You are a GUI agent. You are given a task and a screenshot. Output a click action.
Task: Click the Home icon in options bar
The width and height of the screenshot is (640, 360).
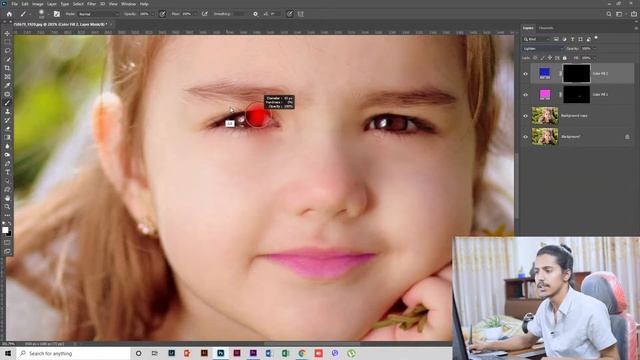(x=9, y=14)
